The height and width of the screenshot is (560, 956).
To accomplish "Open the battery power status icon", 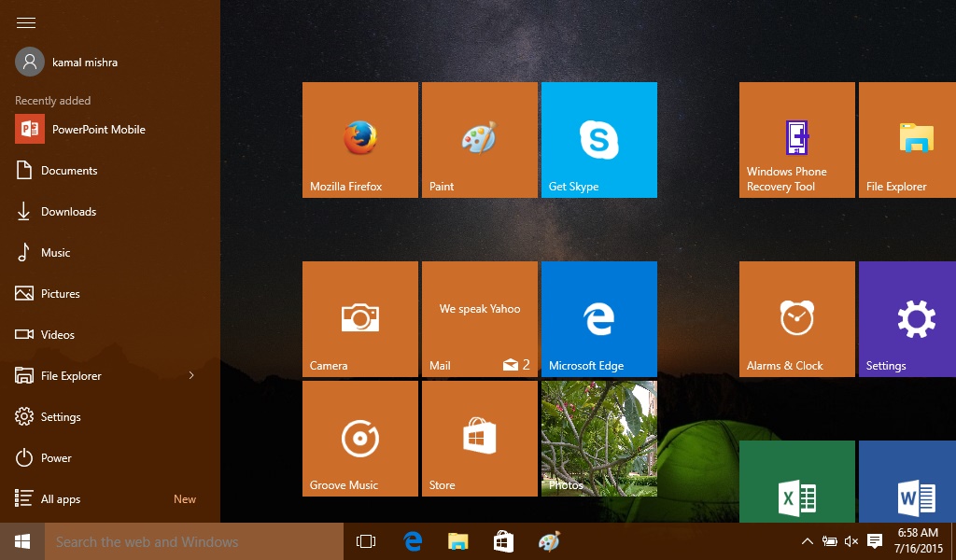I will [x=829, y=541].
